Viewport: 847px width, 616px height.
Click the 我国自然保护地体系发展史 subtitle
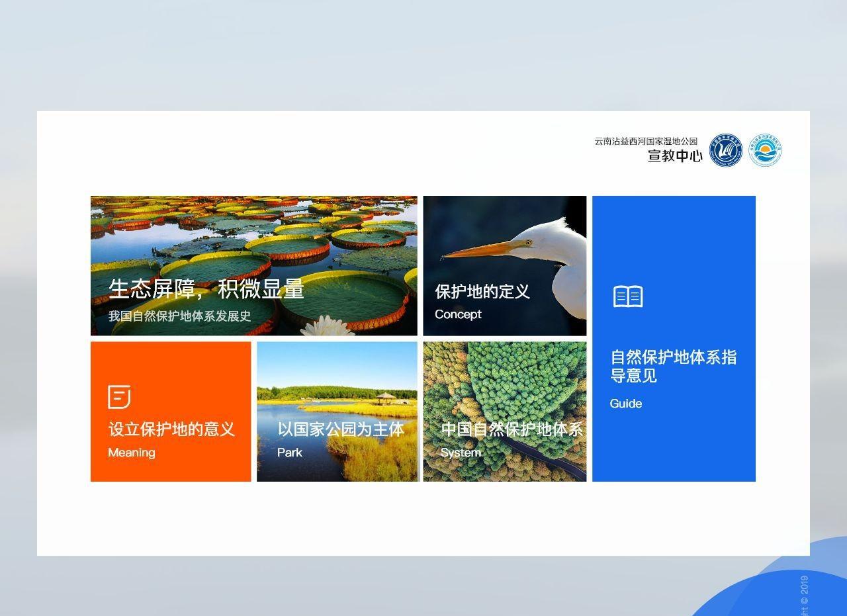tap(180, 316)
